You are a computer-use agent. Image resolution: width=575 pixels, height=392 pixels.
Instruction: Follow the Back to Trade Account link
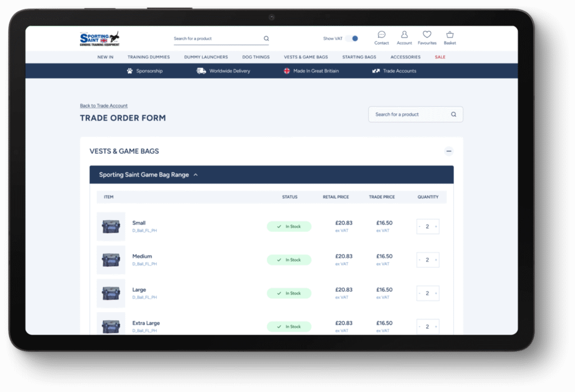103,106
